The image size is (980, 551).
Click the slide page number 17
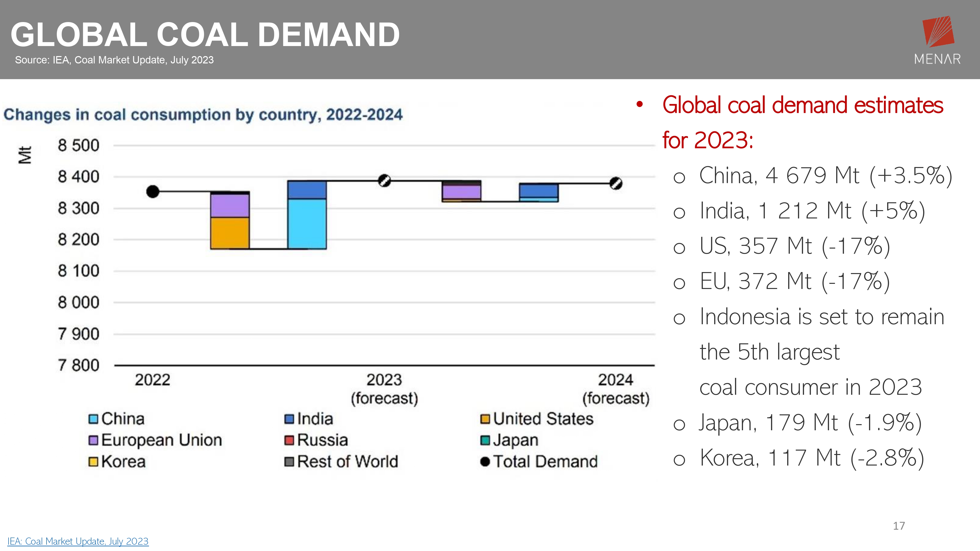click(x=899, y=526)
